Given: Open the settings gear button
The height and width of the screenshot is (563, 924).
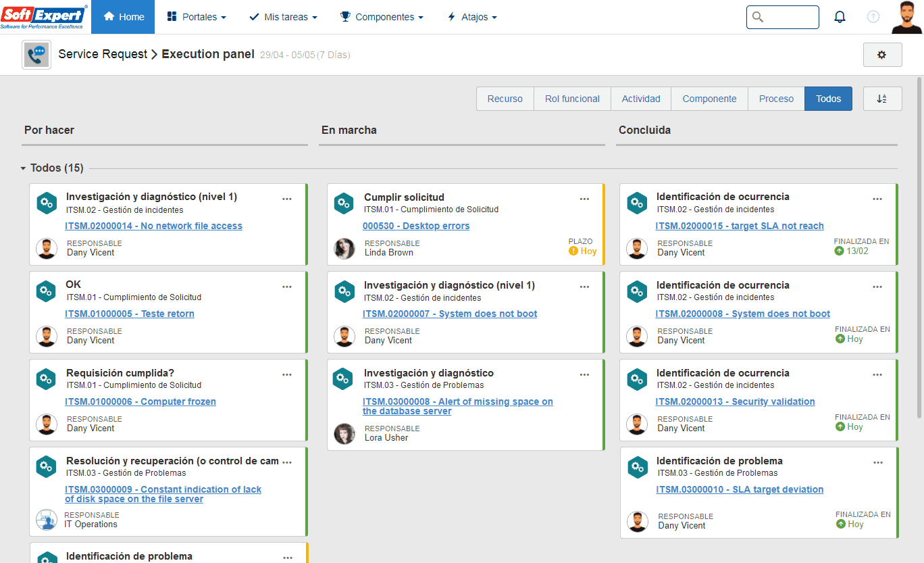Looking at the screenshot, I should 882,55.
